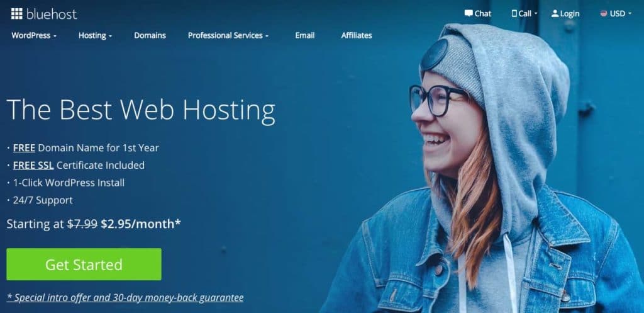Open the Hosting dropdown menu
Viewport: 644px width, 313px height.
96,35
